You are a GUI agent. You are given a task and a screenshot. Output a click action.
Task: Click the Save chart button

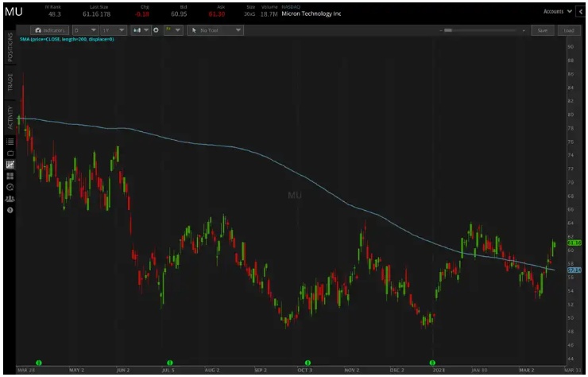pos(543,30)
